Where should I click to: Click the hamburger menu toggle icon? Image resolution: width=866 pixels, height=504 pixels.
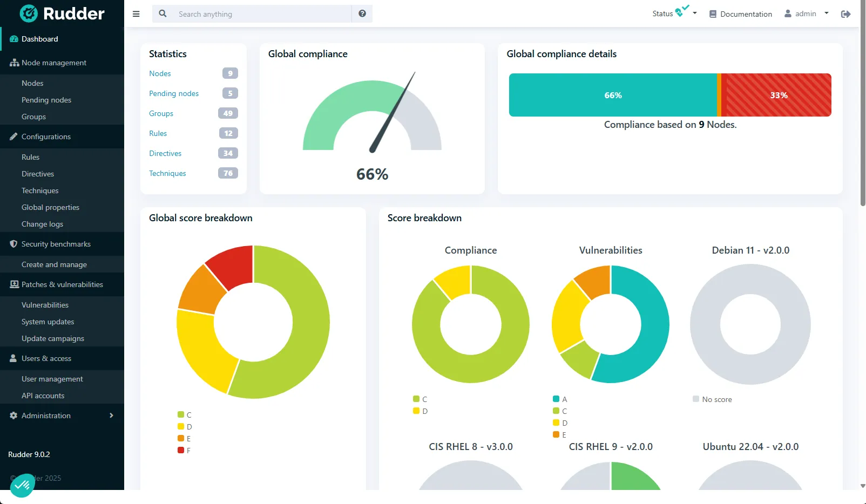tap(136, 14)
